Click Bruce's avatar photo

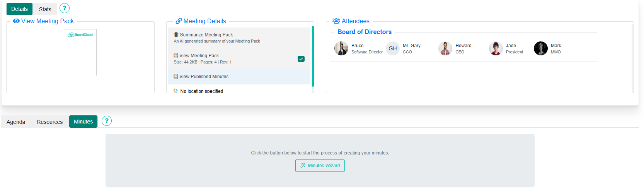click(341, 48)
